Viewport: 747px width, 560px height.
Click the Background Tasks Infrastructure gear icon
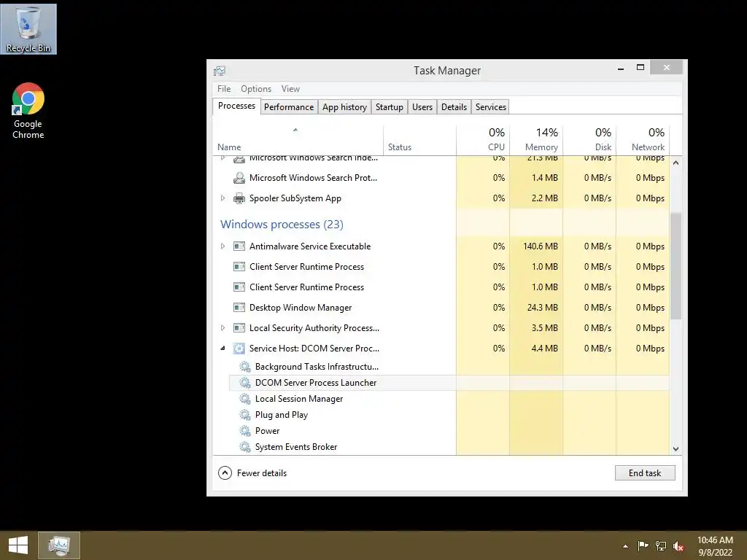point(245,367)
